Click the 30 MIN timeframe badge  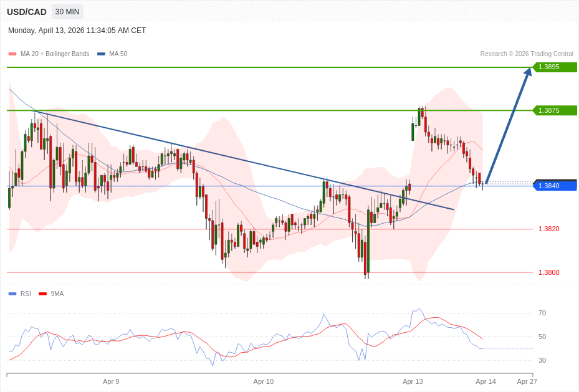[67, 12]
